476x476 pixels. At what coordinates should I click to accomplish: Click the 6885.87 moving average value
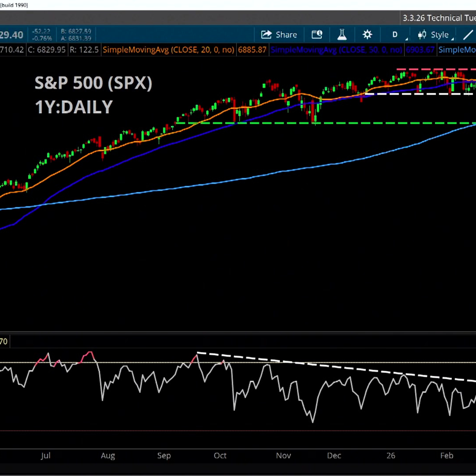(252, 50)
